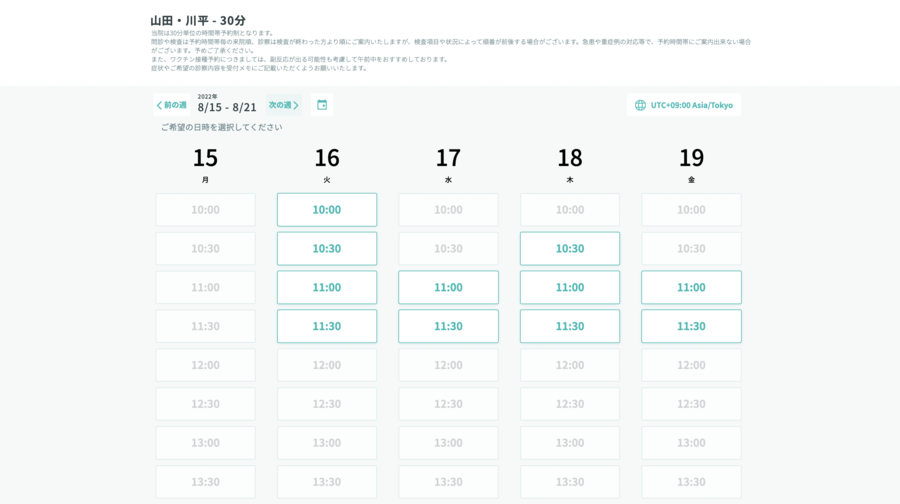Choose 11:00 on Thursday the 18th

point(570,287)
